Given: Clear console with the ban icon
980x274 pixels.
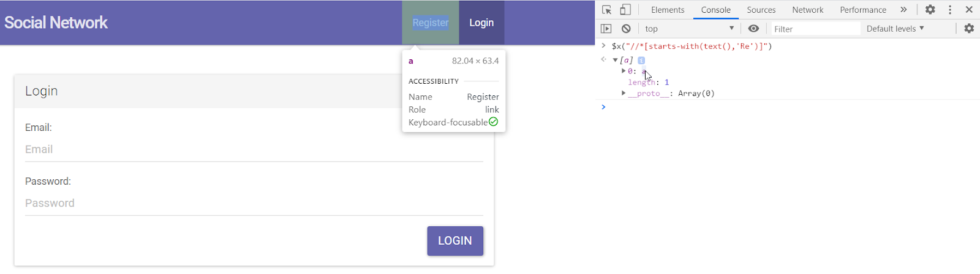Looking at the screenshot, I should click(x=626, y=29).
